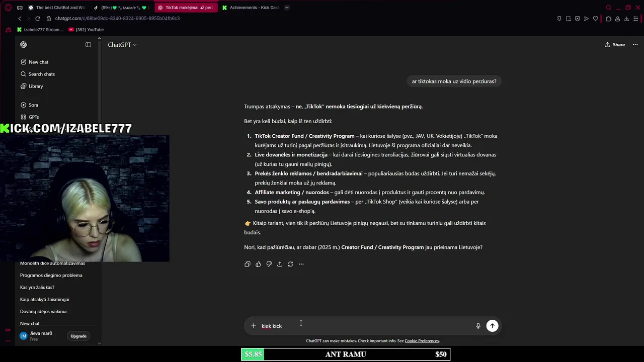Click the user message bubble 'ar tiktokas moka'
Viewport: 644px width, 362px height.
click(454, 81)
